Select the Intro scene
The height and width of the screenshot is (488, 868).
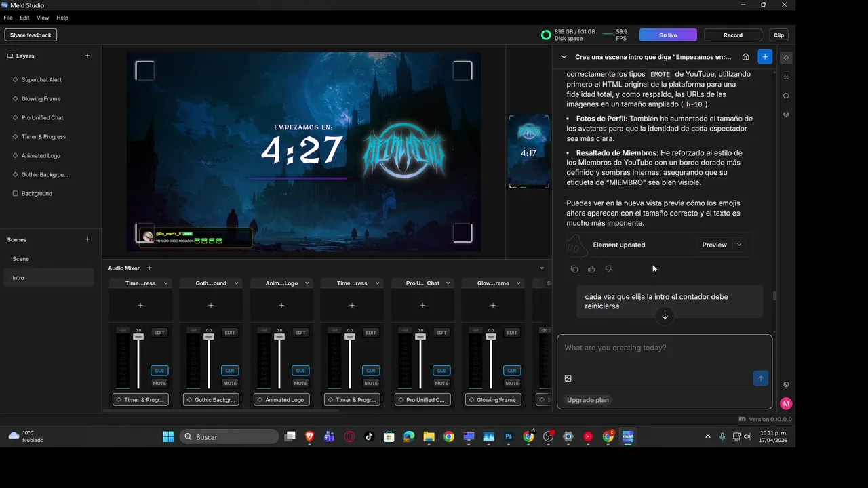tap(47, 278)
